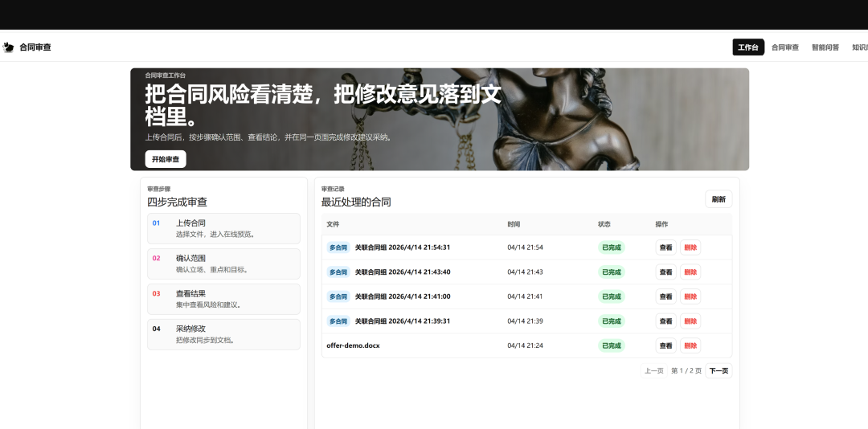Screen dimensions: 868x429
Task: Delete the contract group from 21:41:00
Action: pos(690,296)
